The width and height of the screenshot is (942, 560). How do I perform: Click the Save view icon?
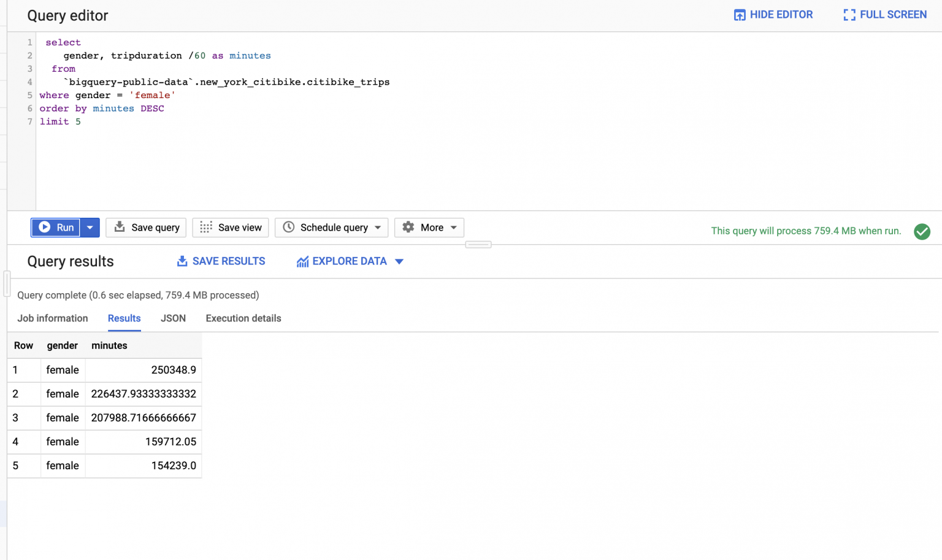204,228
